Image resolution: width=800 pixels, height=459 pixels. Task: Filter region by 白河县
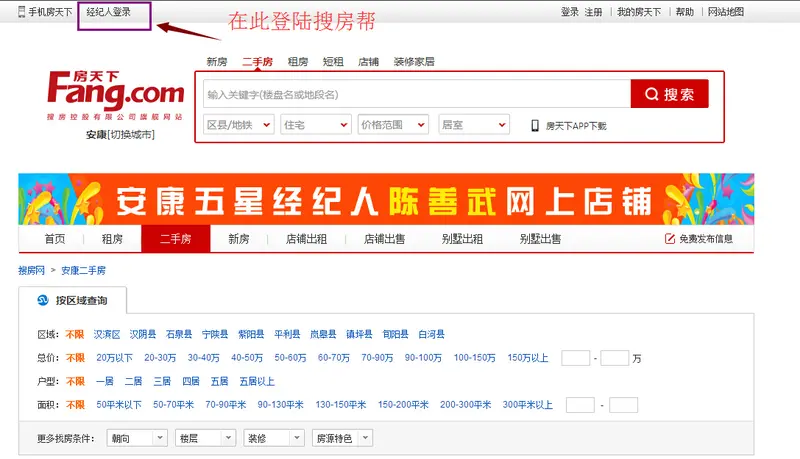point(432,335)
